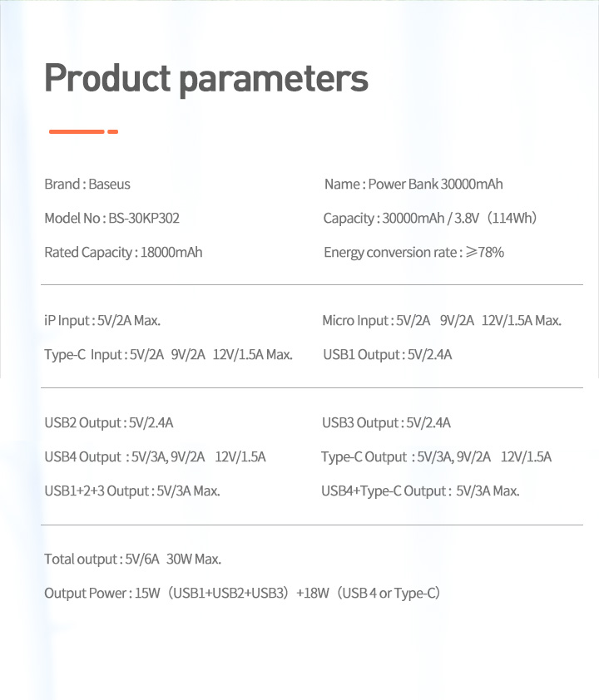599x700 pixels.
Task: Select the Output Power 15W+18W line
Action: click(x=242, y=594)
